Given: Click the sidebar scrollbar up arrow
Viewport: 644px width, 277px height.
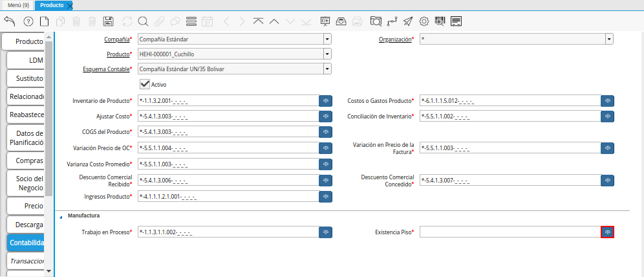Looking at the screenshot, I should [x=49, y=38].
